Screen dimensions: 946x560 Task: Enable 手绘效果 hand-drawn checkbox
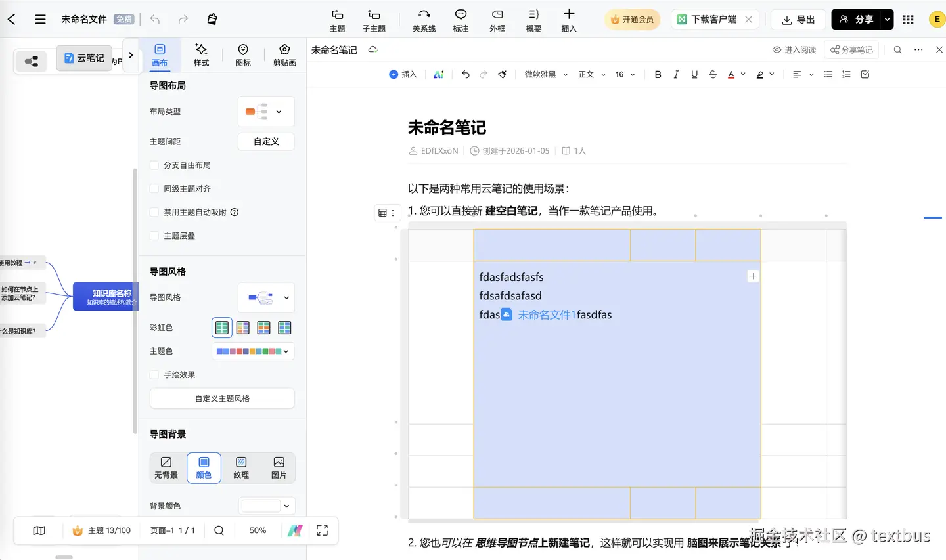(x=154, y=375)
